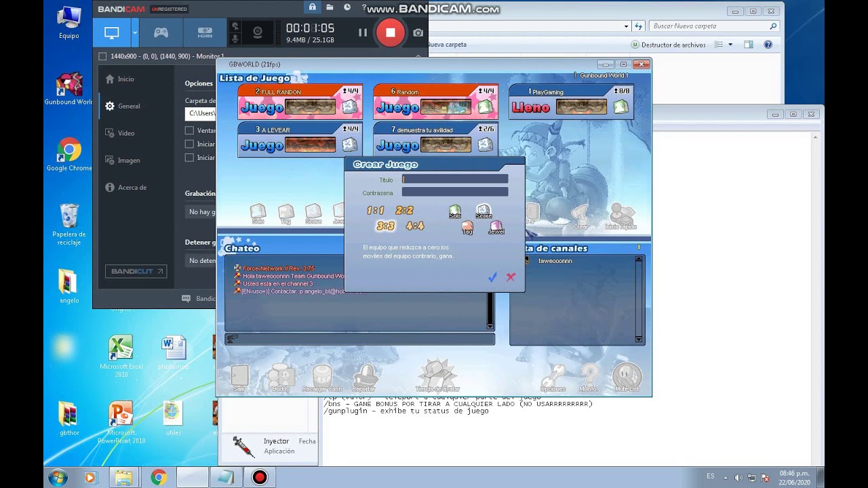Filter the lobby game list by Solo
This screenshot has width=868, height=488.
point(258,213)
